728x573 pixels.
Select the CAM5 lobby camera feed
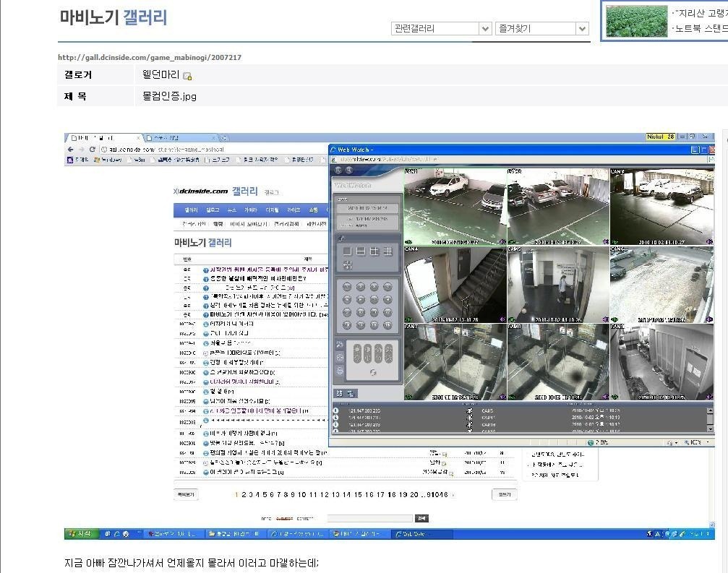click(x=558, y=285)
